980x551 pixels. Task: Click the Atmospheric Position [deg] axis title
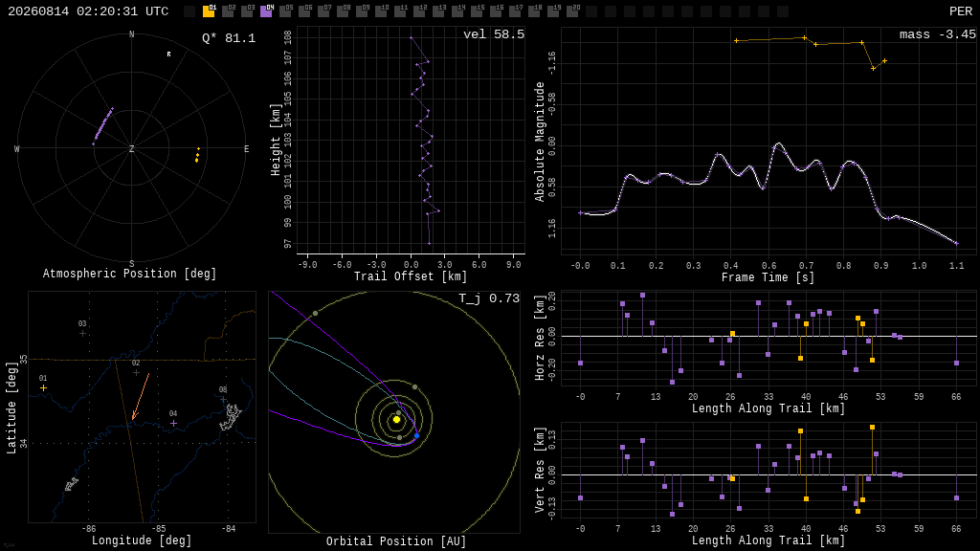tap(129, 274)
